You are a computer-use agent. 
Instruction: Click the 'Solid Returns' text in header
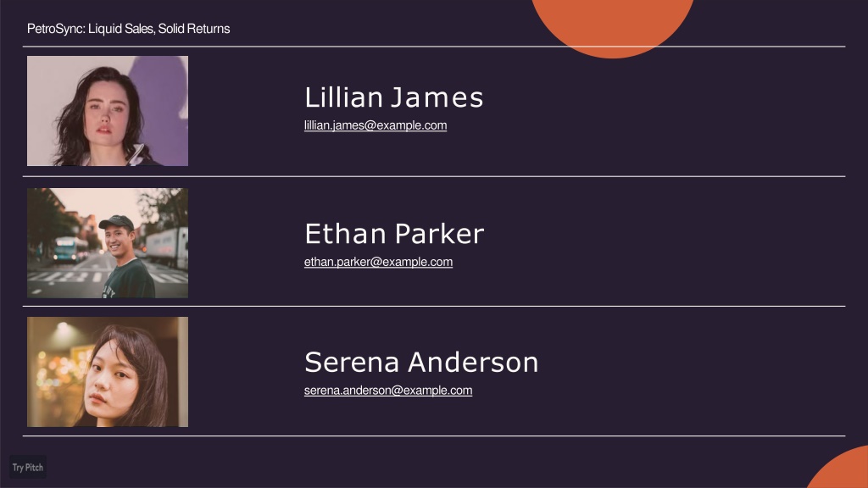(x=194, y=29)
